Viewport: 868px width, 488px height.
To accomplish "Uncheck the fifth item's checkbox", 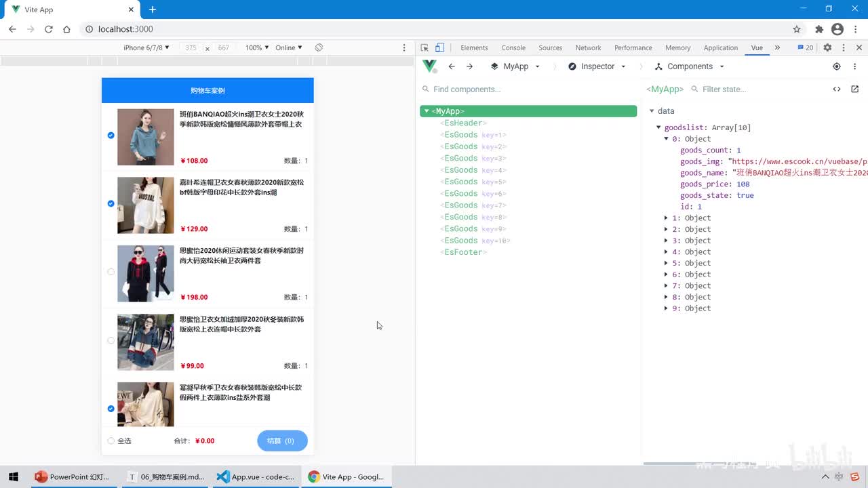I will 111,409.
